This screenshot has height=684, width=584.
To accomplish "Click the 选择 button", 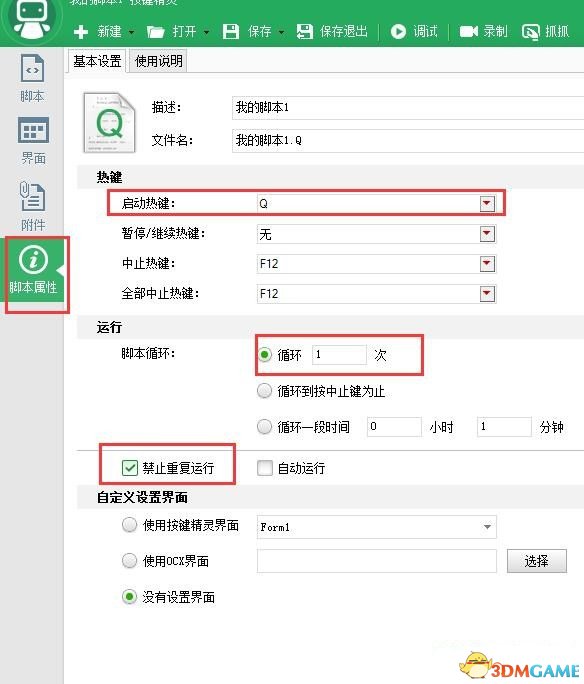I will point(536,561).
